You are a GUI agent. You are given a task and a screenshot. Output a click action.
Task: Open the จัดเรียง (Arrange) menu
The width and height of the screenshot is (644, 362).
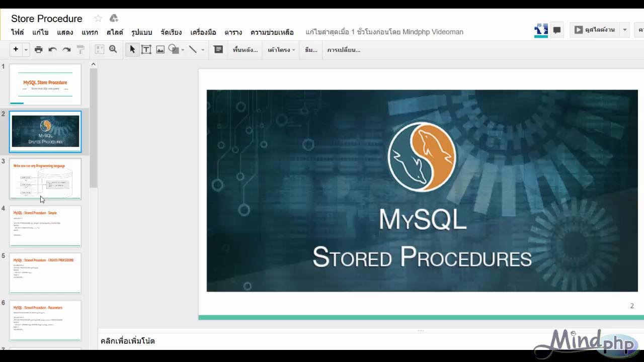coord(171,32)
